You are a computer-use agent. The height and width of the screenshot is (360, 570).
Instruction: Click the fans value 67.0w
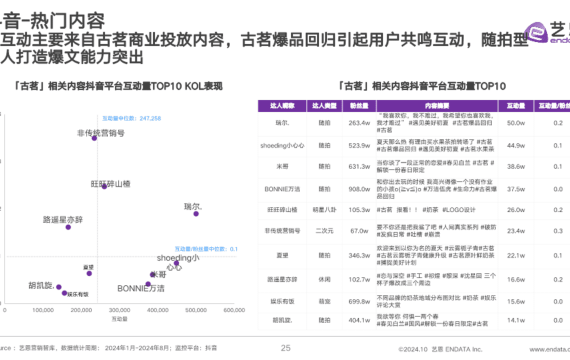pyautogui.click(x=359, y=231)
